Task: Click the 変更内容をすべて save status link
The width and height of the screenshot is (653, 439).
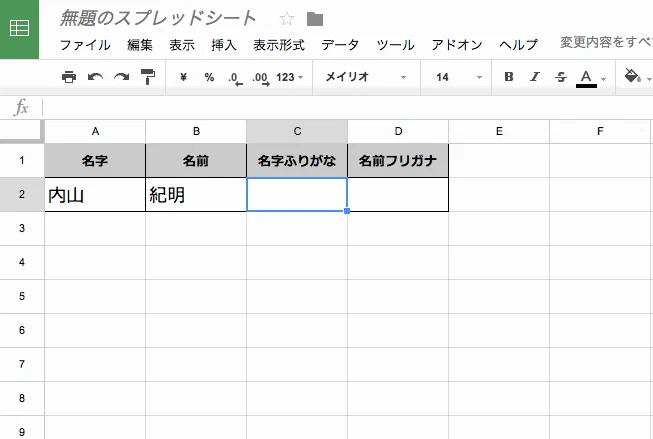Action: (x=606, y=42)
